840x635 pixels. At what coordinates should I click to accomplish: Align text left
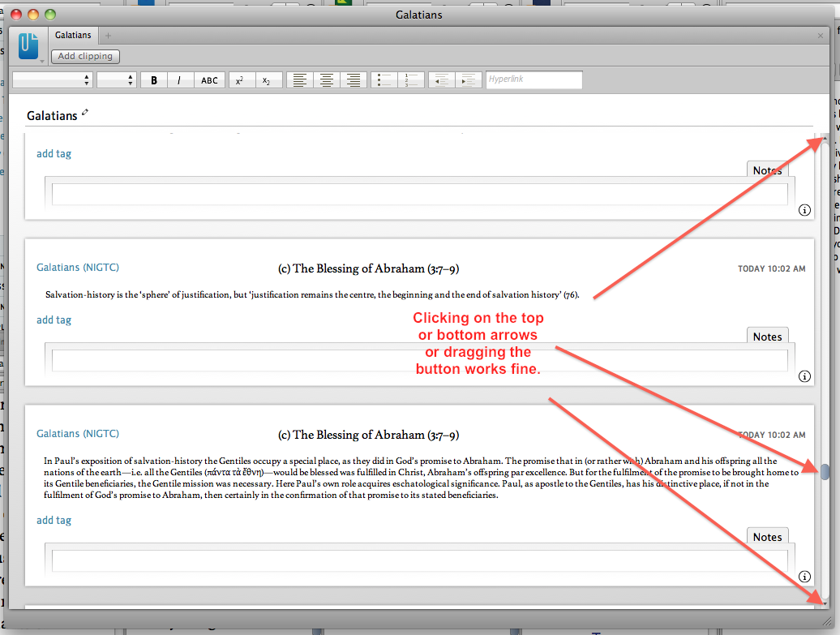click(300, 80)
